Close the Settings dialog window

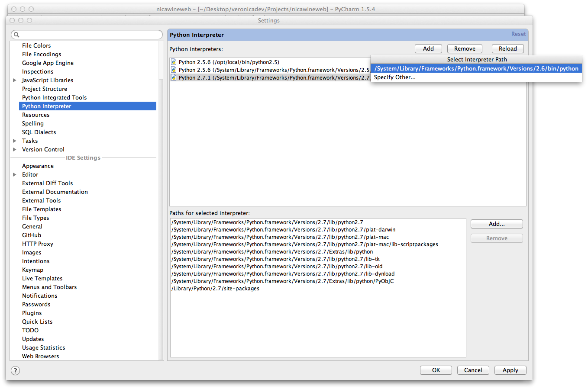click(x=12, y=20)
